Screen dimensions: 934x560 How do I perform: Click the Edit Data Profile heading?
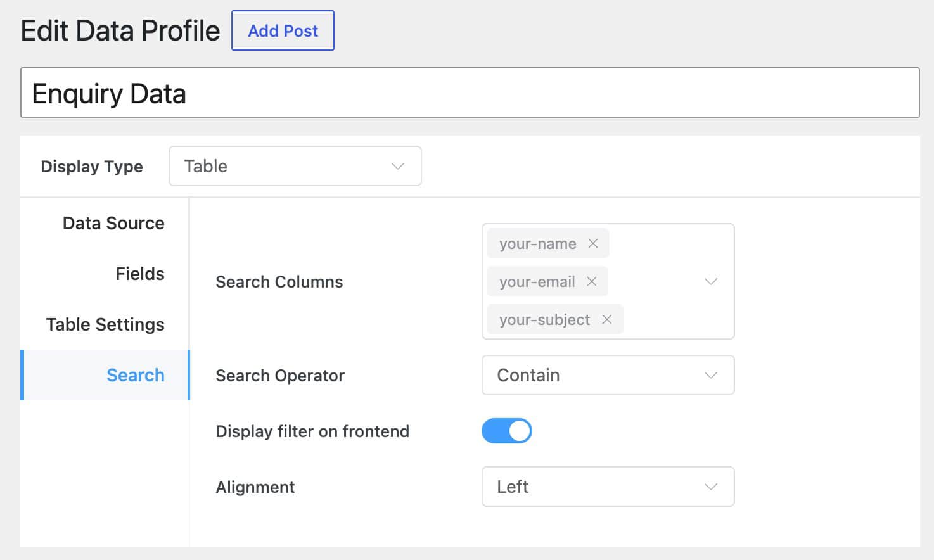tap(120, 30)
